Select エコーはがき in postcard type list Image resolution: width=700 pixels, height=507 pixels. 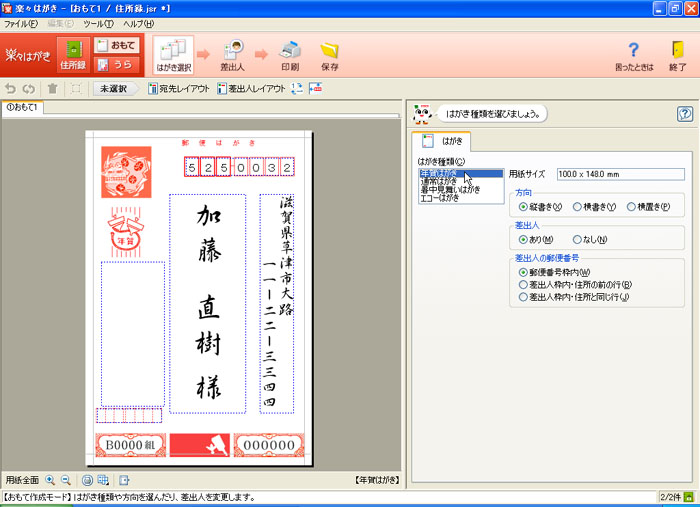(x=440, y=198)
